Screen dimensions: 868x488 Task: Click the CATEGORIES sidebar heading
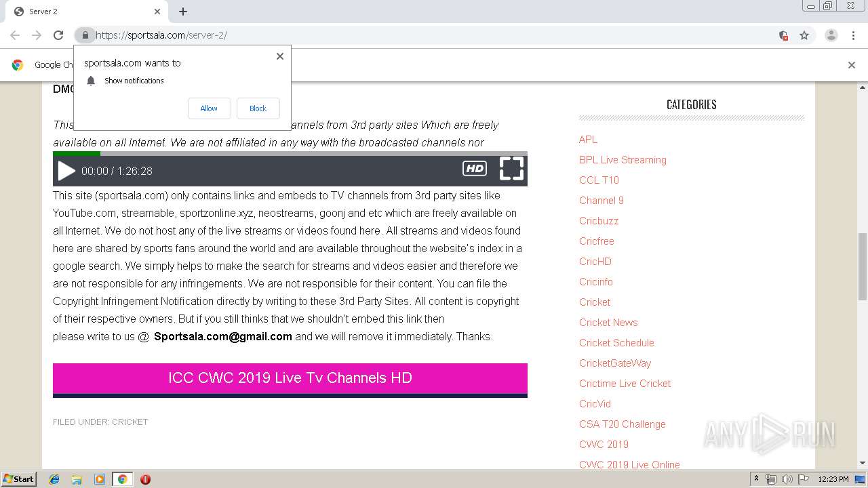[x=691, y=104]
